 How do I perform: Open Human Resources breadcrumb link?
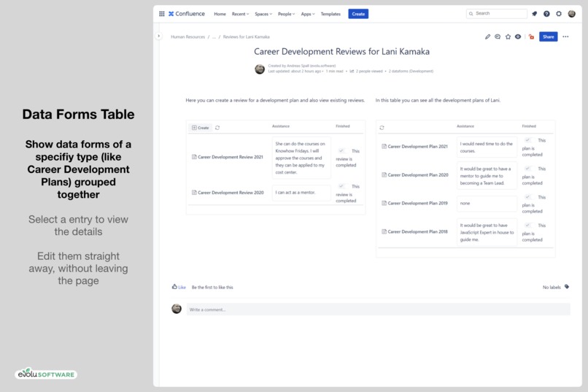pyautogui.click(x=188, y=36)
